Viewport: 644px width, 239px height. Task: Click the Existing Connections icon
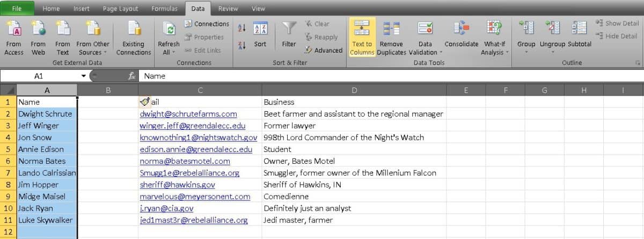click(134, 30)
